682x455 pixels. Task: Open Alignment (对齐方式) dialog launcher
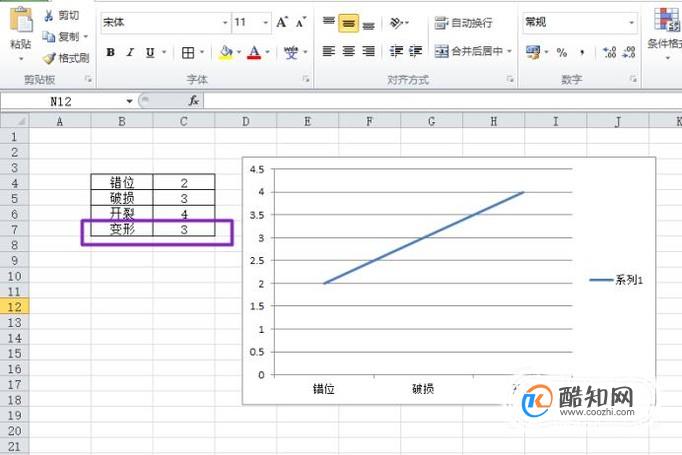pos(509,79)
